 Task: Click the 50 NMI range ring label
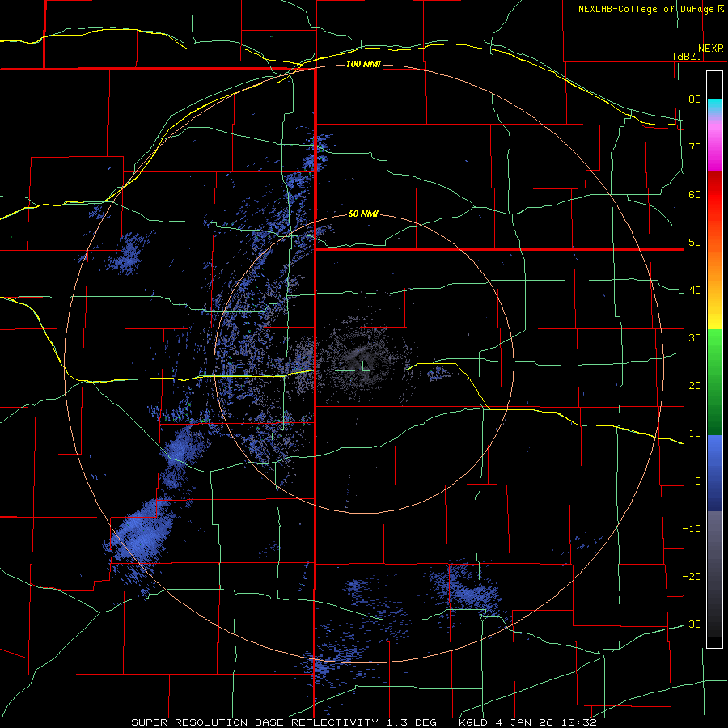pyautogui.click(x=363, y=214)
